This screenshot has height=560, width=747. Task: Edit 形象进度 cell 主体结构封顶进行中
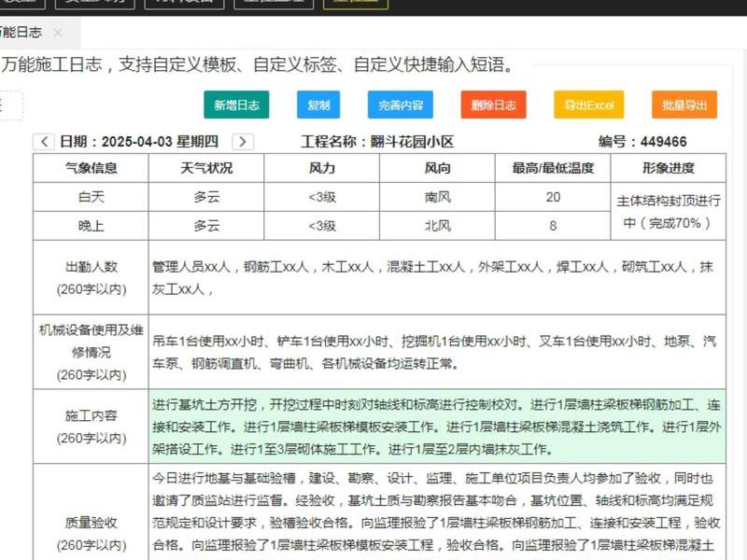[x=668, y=212]
